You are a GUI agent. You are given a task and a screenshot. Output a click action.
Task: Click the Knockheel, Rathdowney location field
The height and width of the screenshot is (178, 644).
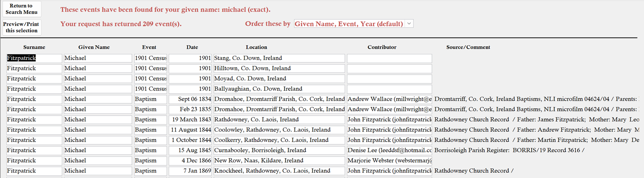coord(279,170)
